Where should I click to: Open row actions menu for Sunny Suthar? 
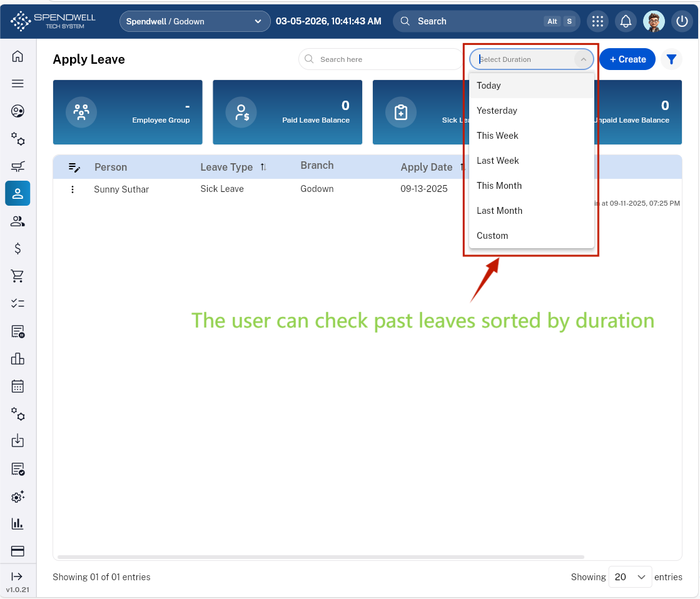(x=73, y=189)
